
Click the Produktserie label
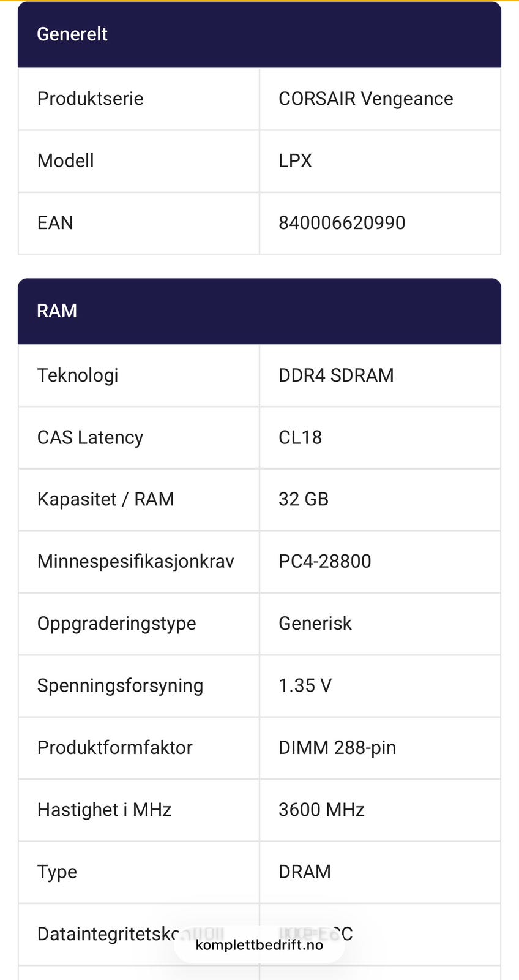tap(90, 99)
